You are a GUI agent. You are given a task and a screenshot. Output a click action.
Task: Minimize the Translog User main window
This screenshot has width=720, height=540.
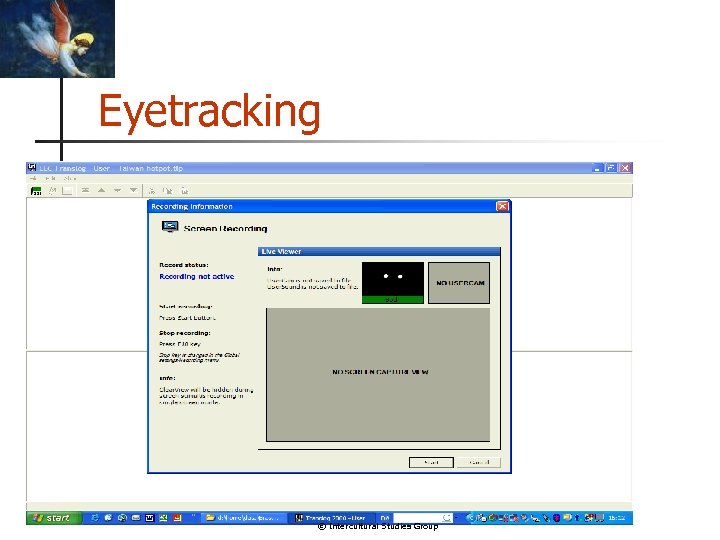pyautogui.click(x=597, y=168)
